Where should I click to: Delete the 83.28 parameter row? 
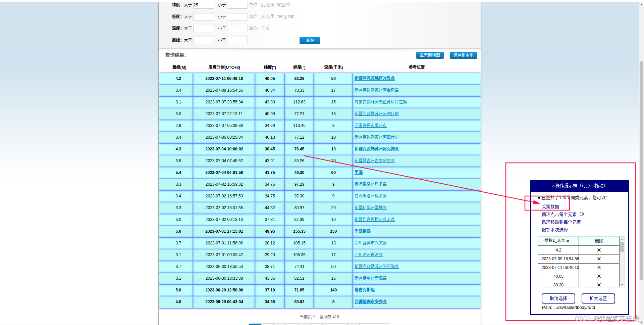click(599, 285)
